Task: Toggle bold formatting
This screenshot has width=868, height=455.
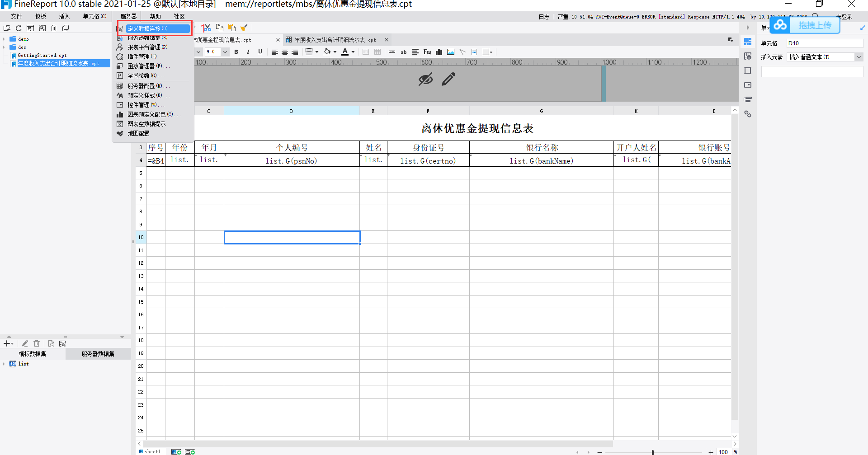Action: point(236,52)
